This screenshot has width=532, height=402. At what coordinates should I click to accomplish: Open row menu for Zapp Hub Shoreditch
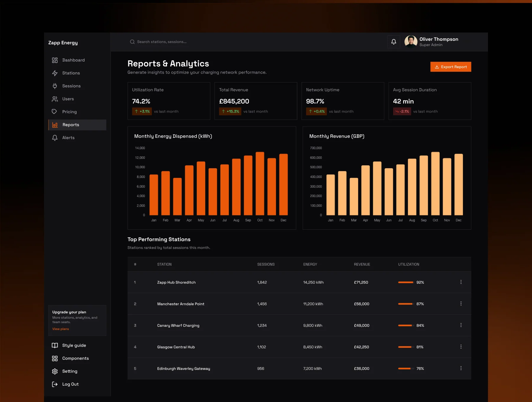pos(461,282)
